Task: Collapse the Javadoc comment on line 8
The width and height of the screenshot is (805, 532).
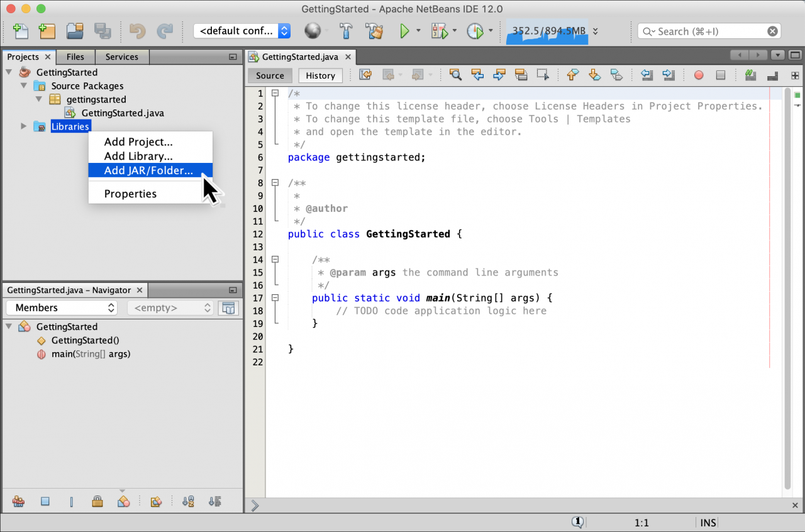Action: click(x=275, y=182)
